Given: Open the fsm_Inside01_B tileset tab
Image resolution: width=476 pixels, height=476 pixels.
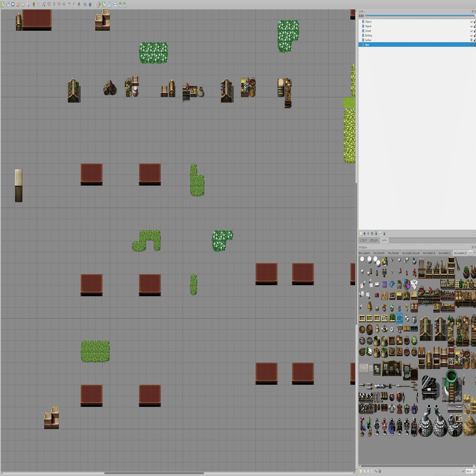Looking at the screenshot, I should point(429,253).
